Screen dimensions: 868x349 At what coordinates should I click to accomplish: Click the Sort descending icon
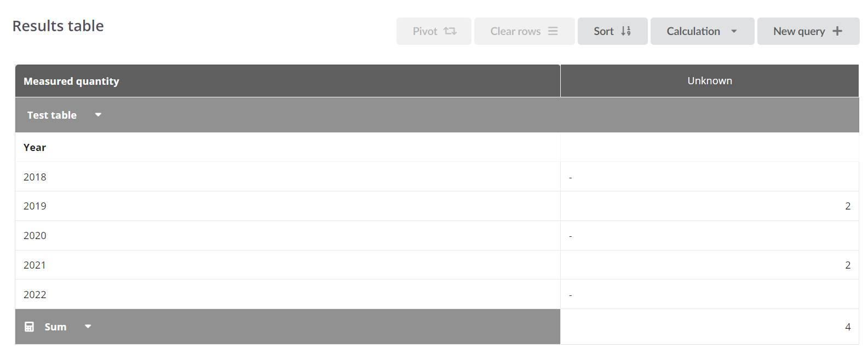626,31
